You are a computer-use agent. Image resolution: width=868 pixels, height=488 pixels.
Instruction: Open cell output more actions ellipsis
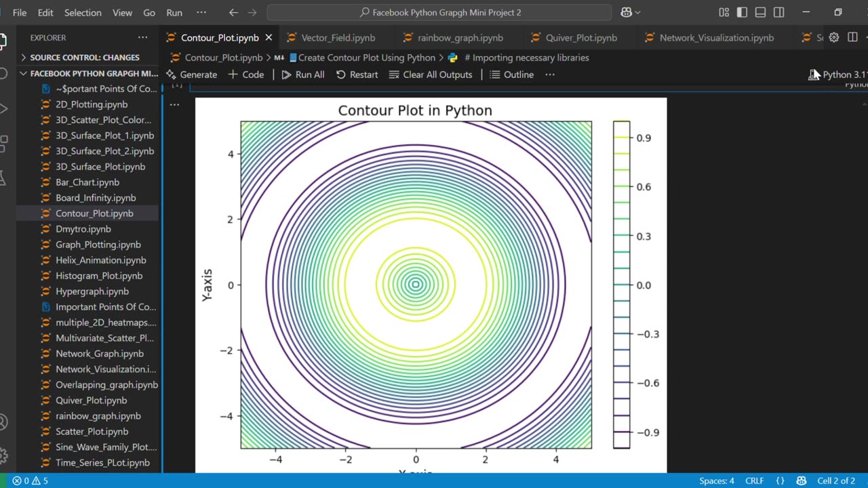point(174,104)
